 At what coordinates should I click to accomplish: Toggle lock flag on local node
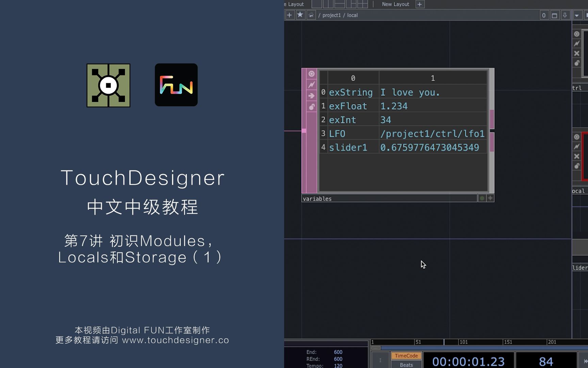(x=577, y=166)
